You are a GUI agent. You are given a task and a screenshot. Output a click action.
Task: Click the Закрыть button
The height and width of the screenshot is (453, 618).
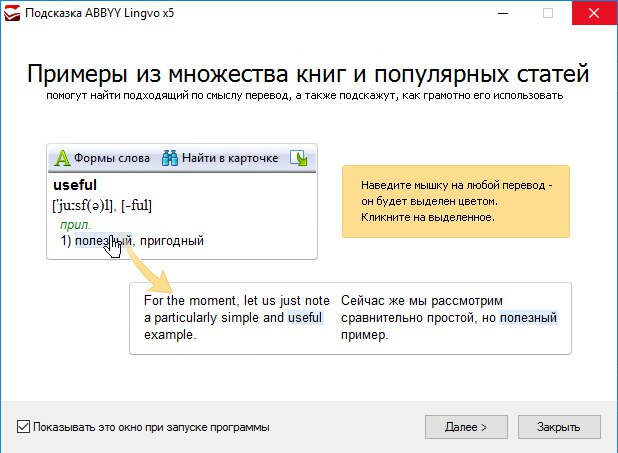click(x=559, y=427)
